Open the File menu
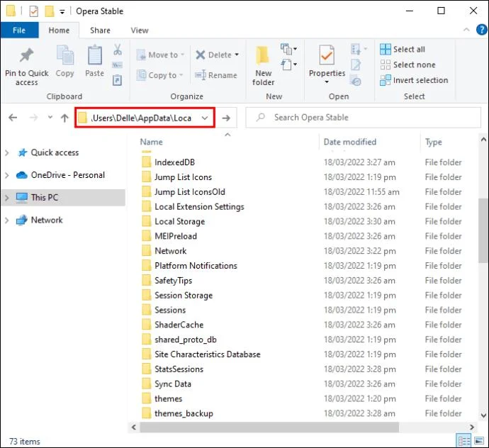This screenshot has height=448, width=489. [19, 30]
